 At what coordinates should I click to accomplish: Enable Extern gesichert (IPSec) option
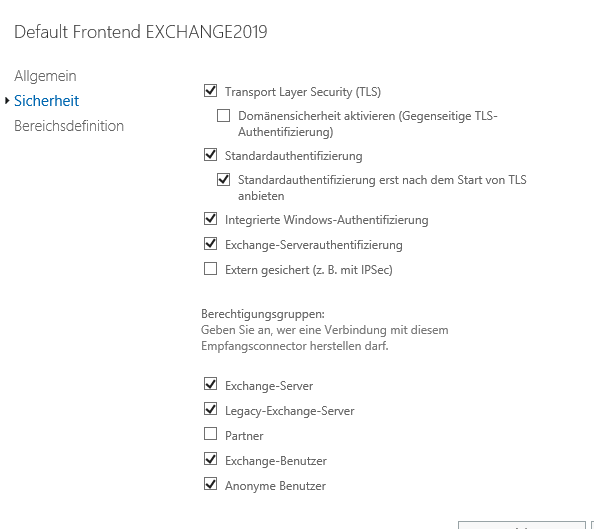click(210, 269)
